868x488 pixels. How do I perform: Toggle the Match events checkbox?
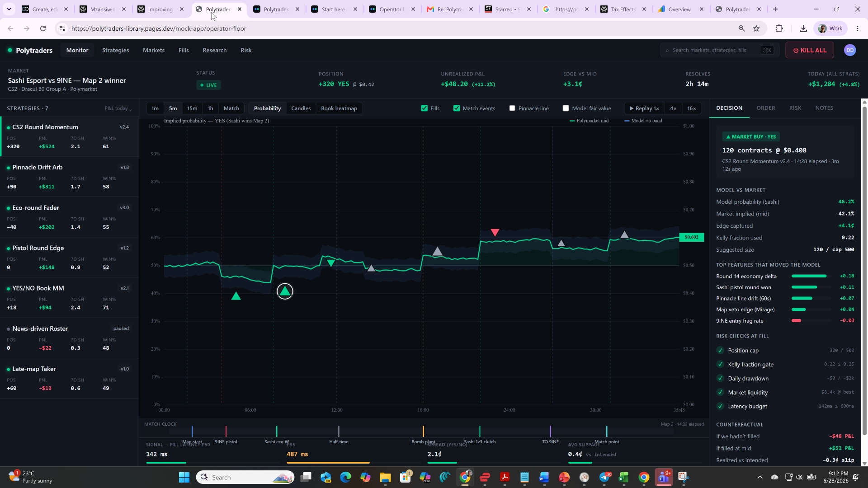[x=457, y=108]
